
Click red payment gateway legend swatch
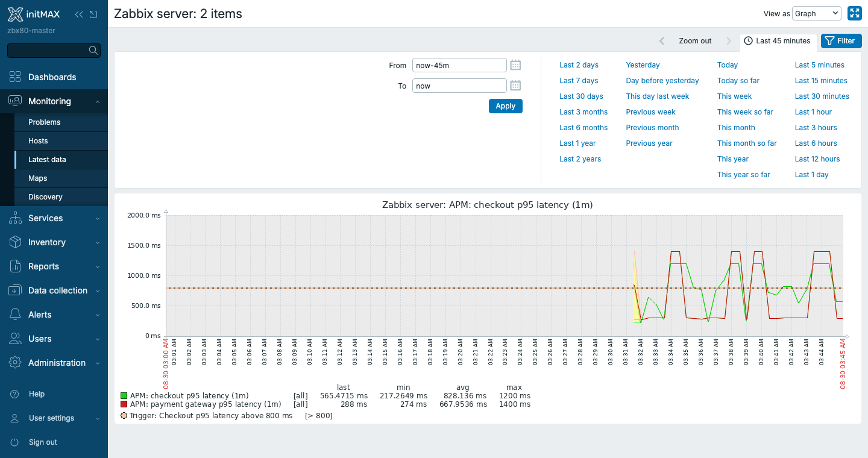[124, 404]
